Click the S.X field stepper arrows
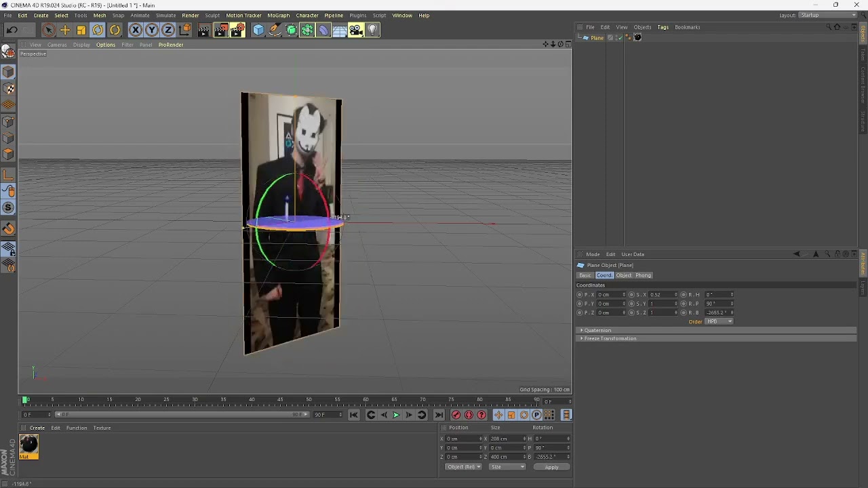Image resolution: width=868 pixels, height=488 pixels. pyautogui.click(x=676, y=295)
